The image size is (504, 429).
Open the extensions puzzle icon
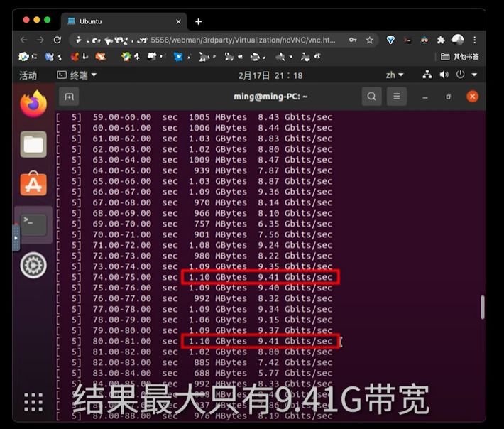441,40
